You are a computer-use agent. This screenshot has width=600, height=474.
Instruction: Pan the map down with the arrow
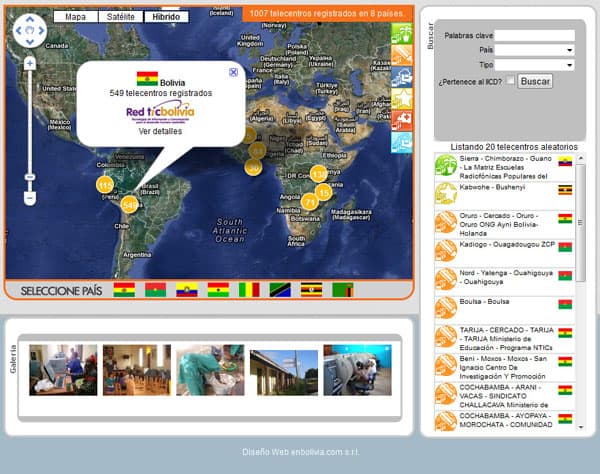pos(30,42)
